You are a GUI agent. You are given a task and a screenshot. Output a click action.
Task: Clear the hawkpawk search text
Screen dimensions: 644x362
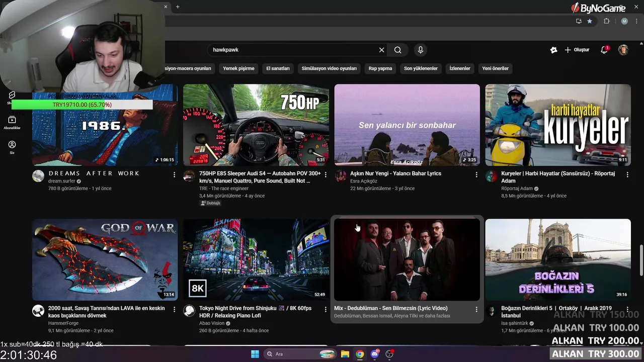(381, 50)
